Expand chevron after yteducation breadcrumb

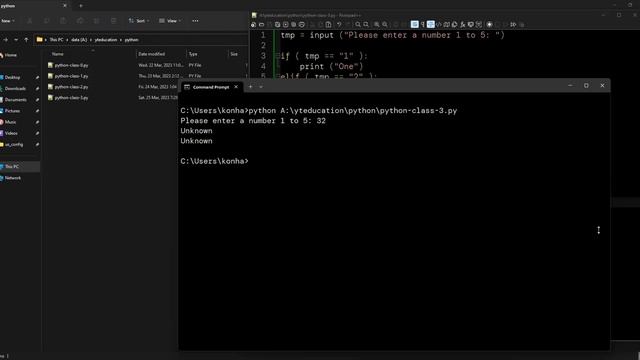121,40
